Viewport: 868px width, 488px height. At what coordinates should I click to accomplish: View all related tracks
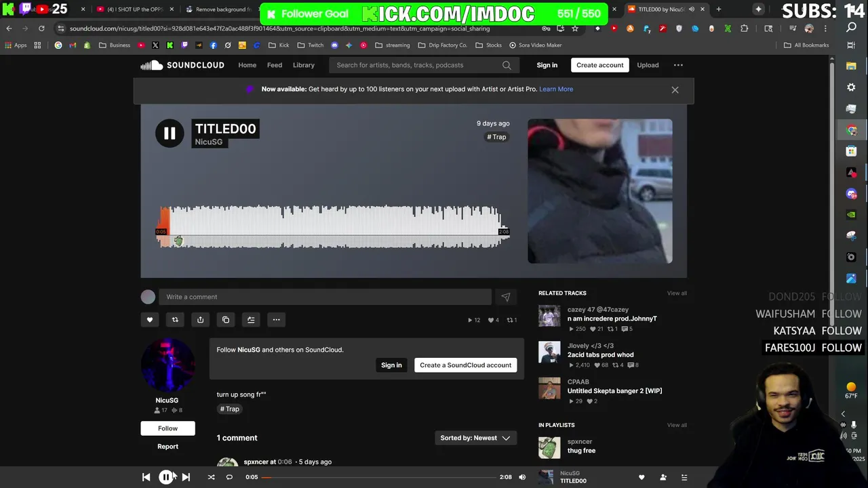point(677,293)
